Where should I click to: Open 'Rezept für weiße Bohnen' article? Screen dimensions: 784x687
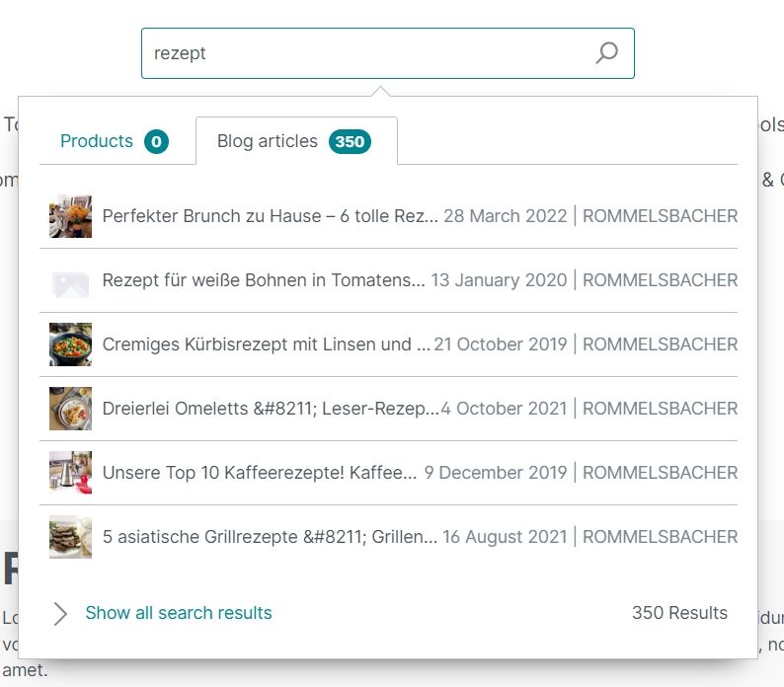264,280
